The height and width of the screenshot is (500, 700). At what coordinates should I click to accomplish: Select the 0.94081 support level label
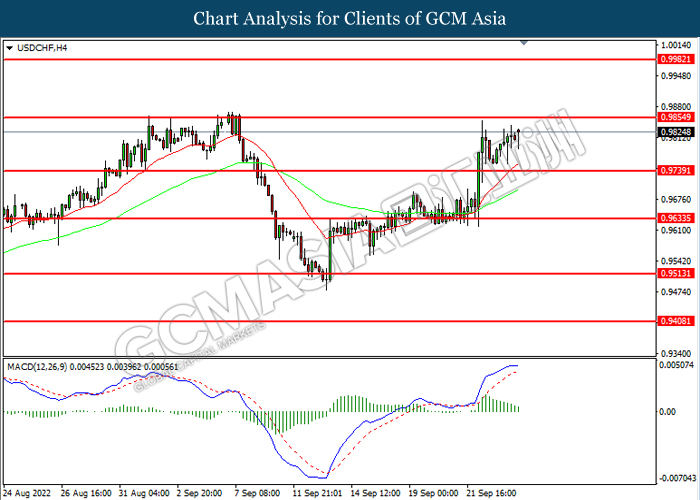[676, 321]
